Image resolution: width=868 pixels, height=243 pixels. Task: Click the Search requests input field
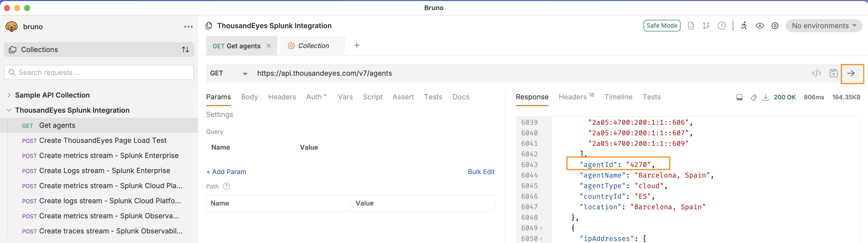[99, 72]
